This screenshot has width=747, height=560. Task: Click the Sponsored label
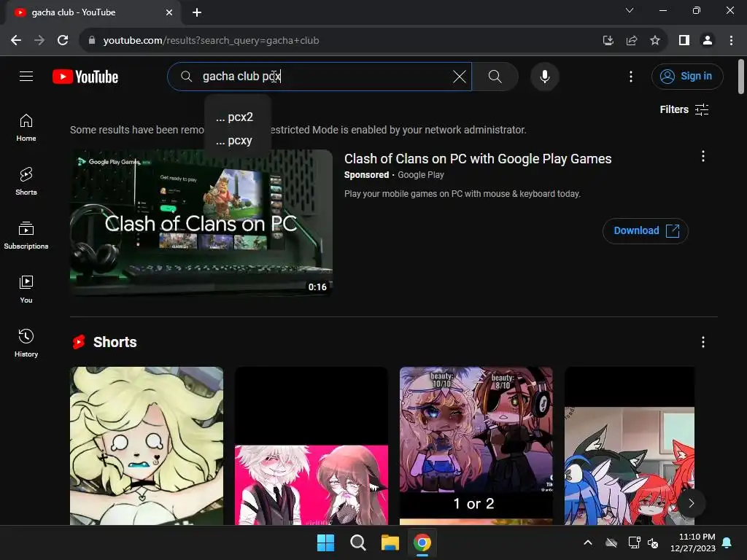coord(366,175)
